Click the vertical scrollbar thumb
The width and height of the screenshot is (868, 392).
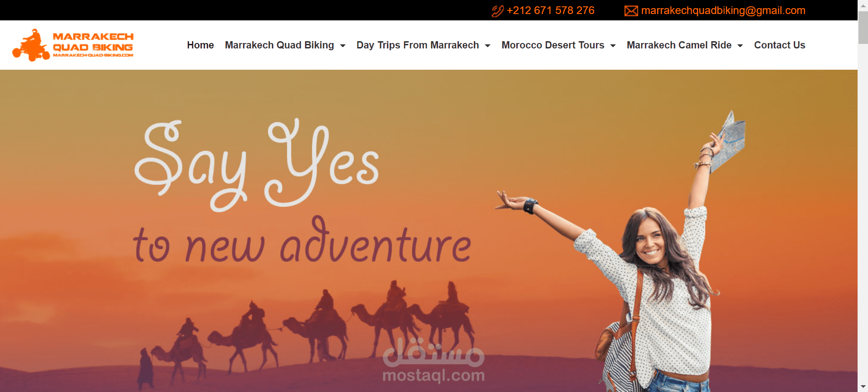tap(863, 27)
